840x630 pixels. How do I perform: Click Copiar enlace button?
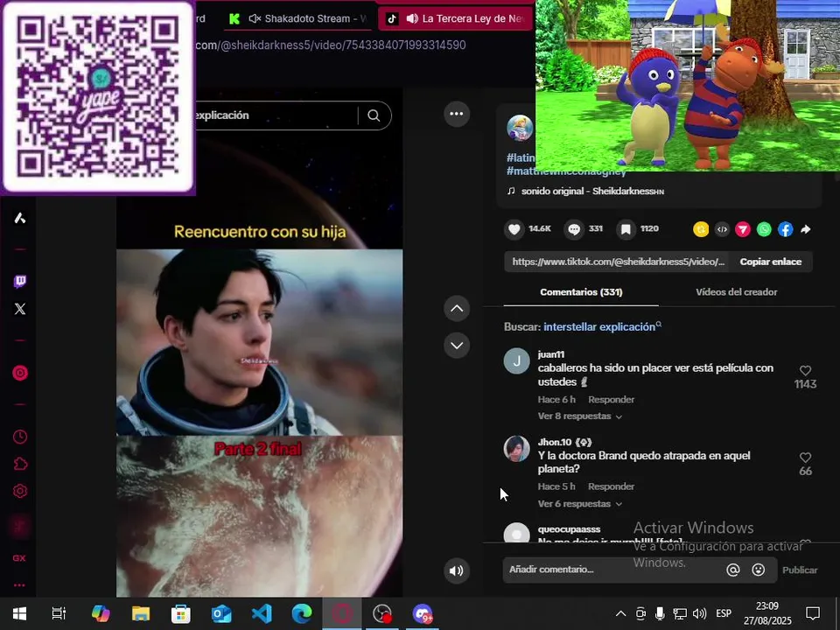coord(770,262)
